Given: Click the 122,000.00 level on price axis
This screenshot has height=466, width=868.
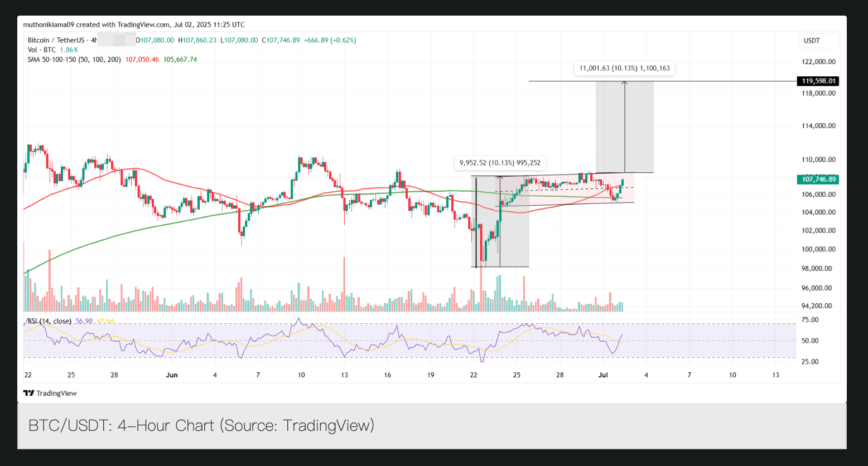Looking at the screenshot, I should [x=818, y=62].
